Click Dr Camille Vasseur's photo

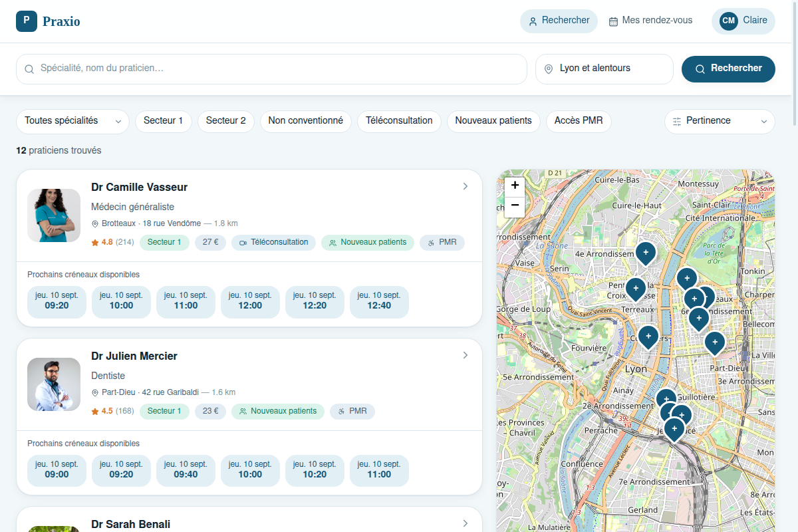pyautogui.click(x=54, y=215)
